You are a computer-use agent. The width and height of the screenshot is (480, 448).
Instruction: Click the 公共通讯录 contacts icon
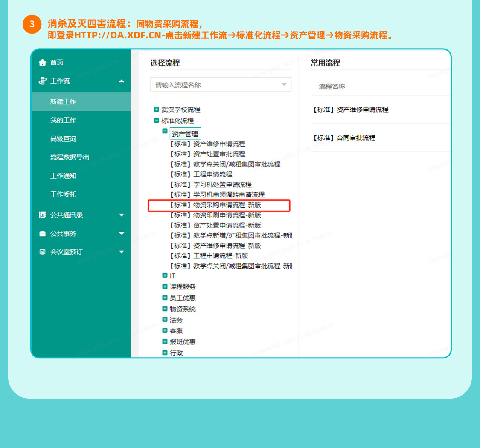pyautogui.click(x=42, y=215)
